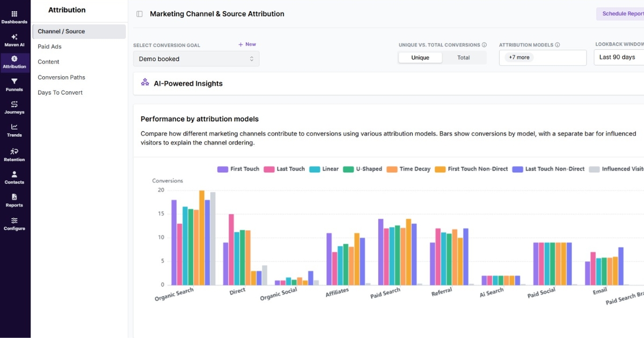The image size is (644, 338).
Task: Click + New conversion goal link
Action: tap(247, 45)
